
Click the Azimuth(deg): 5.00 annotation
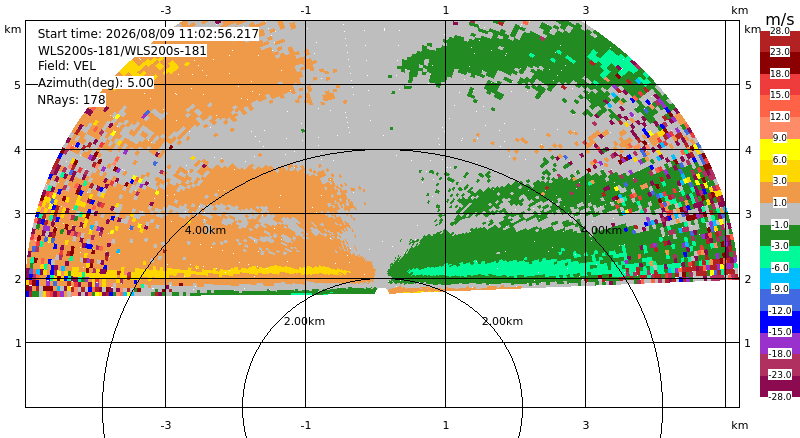[x=95, y=83]
